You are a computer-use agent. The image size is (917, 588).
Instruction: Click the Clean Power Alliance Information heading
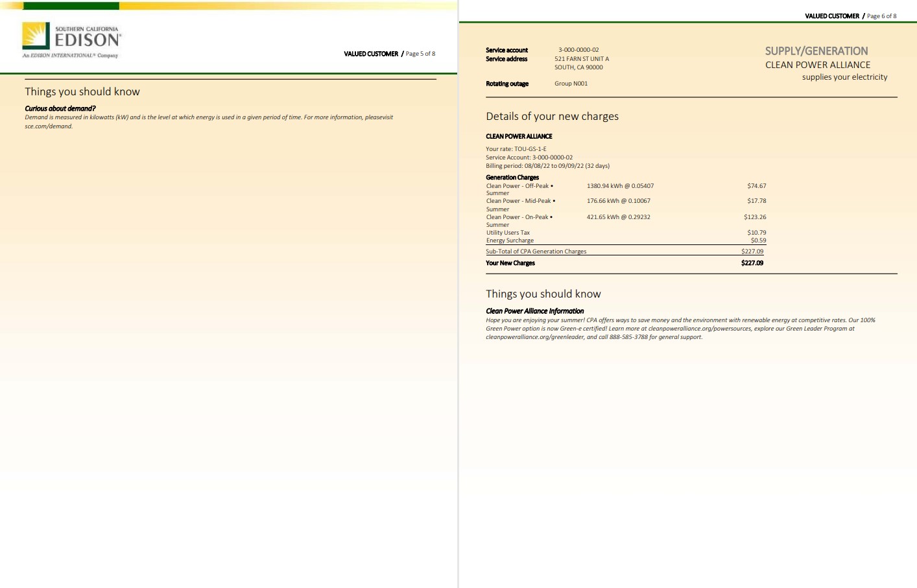[x=534, y=311]
